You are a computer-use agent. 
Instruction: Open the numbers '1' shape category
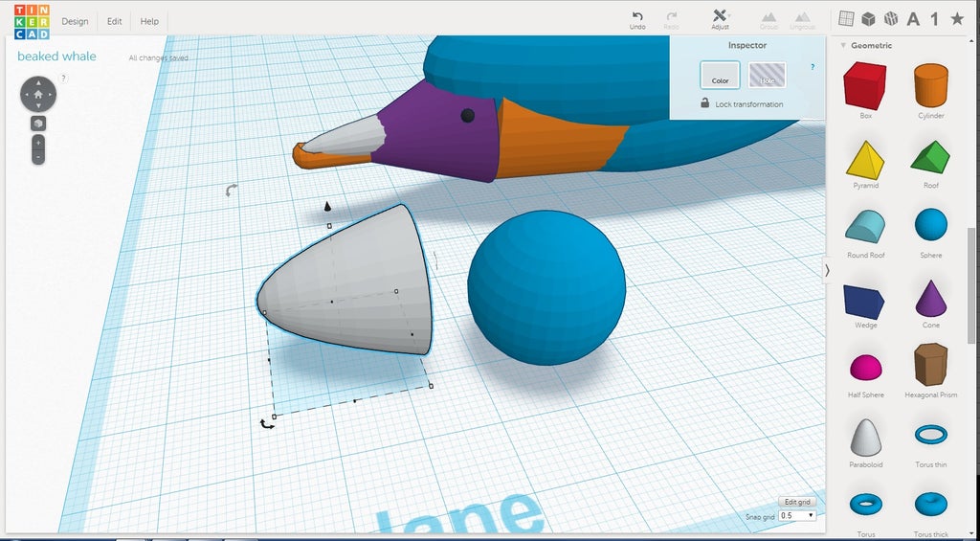[934, 19]
